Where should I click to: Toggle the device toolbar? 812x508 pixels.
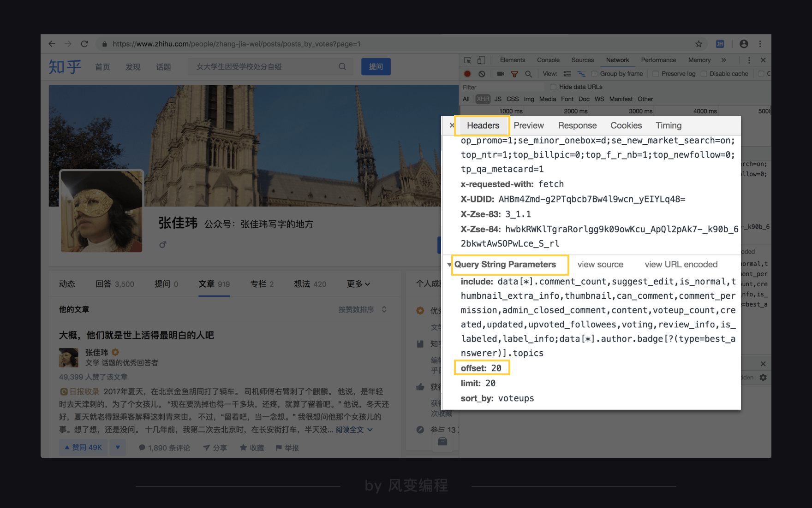[481, 60]
